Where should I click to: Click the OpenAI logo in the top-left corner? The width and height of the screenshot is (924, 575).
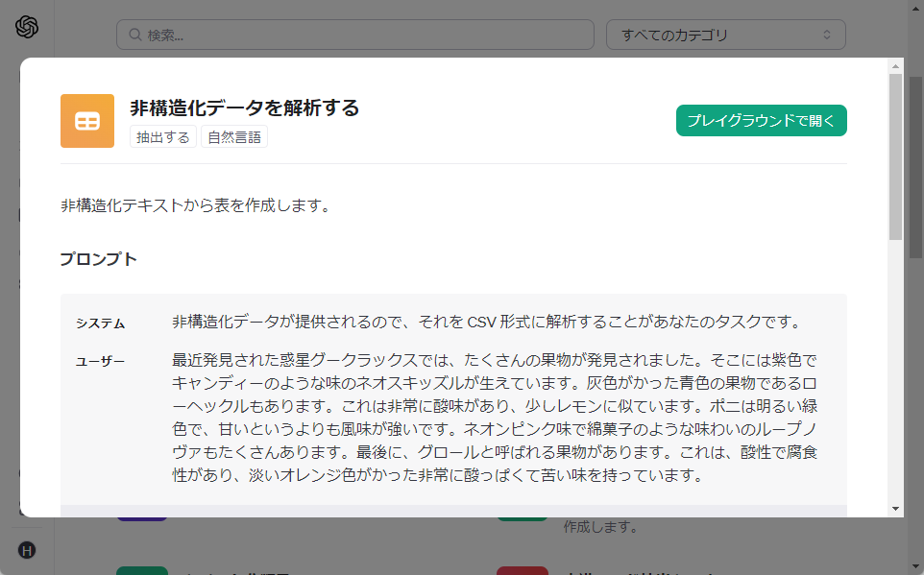27,28
